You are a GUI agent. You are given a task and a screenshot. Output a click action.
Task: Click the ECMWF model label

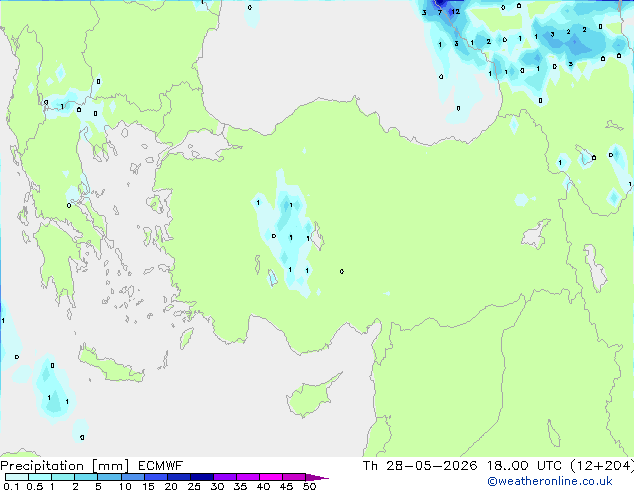pos(161,466)
